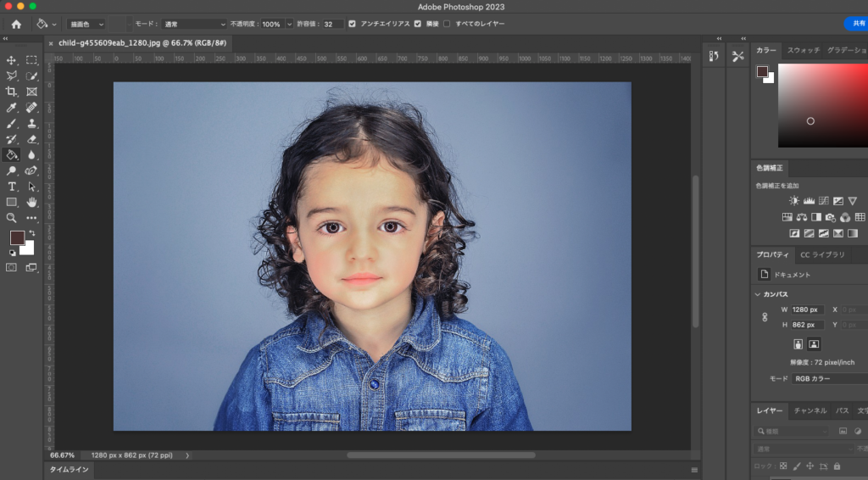
Task: Open the Edit Toolbar three-dots menu
Action: (x=31, y=218)
